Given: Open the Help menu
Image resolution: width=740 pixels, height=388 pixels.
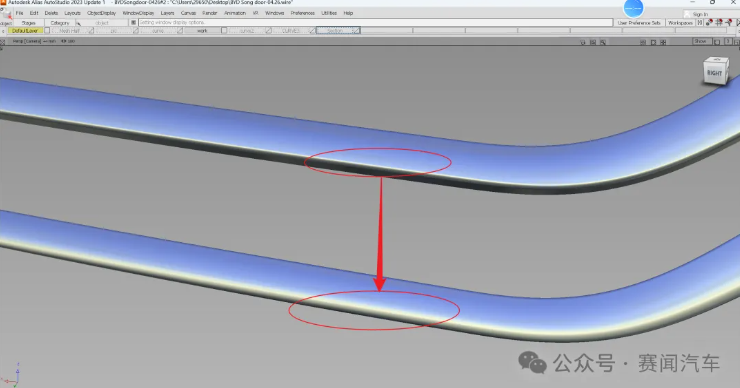Looking at the screenshot, I should 348,13.
